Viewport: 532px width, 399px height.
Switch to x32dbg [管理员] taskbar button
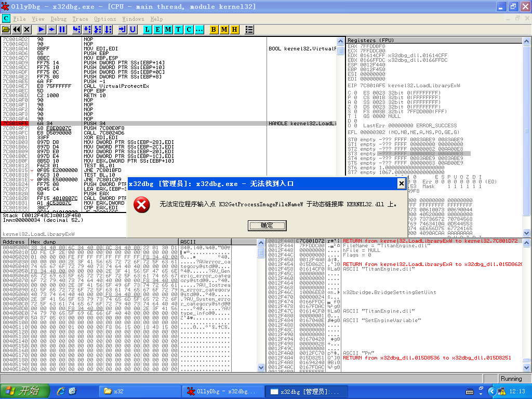coord(307,391)
